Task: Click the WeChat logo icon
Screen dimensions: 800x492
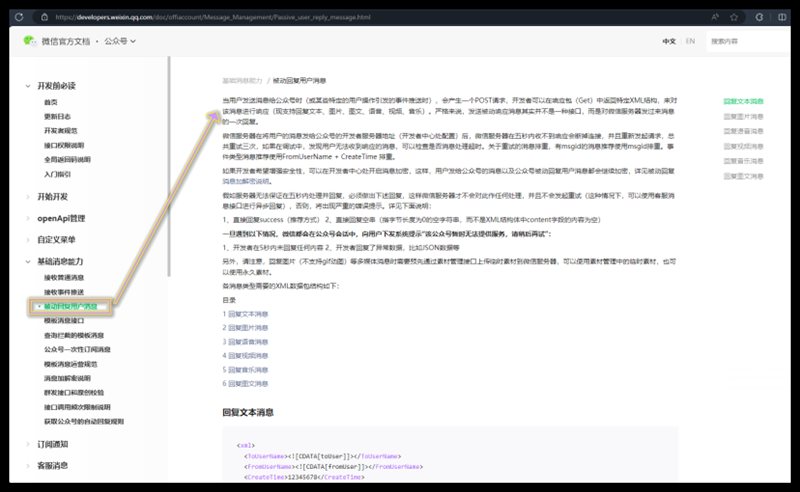Action: click(x=30, y=41)
